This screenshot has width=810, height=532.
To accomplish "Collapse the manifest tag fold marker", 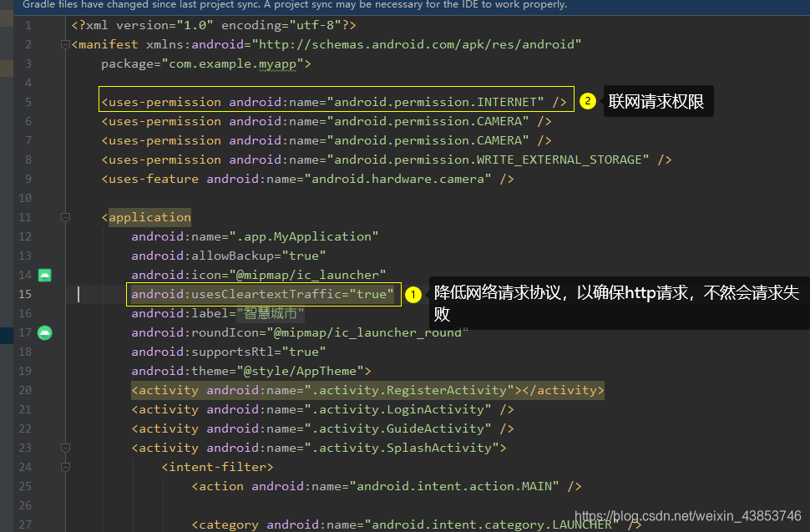I will (65, 44).
